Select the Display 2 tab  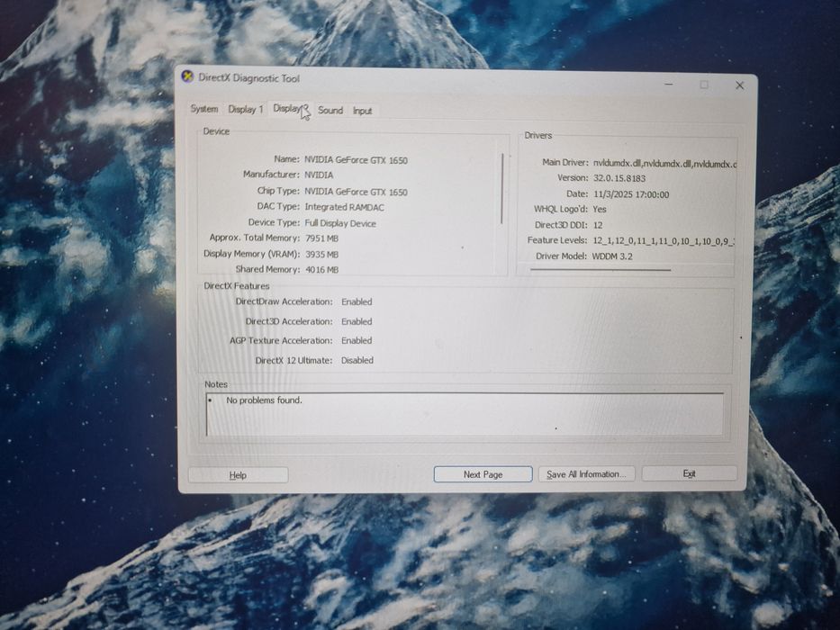click(291, 109)
